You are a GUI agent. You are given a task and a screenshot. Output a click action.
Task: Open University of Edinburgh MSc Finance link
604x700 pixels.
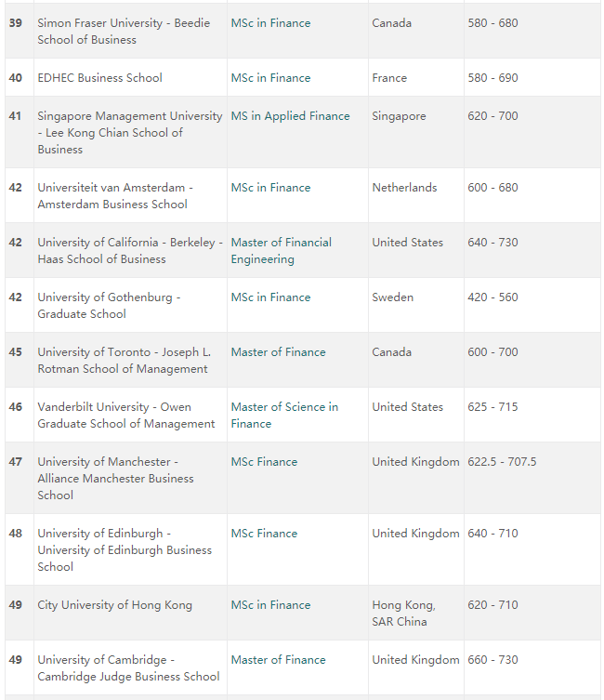[264, 534]
